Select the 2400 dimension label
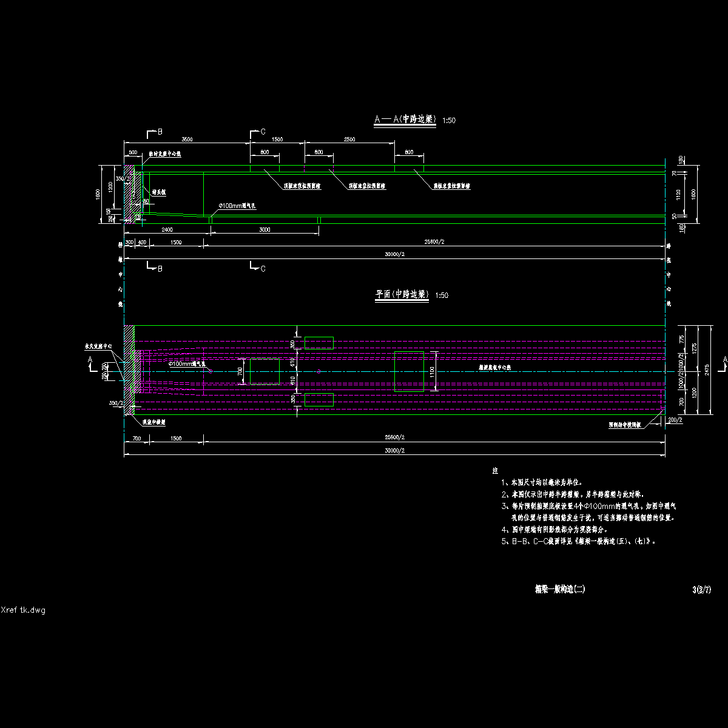Viewport: 728px width, 728px height. (167, 230)
